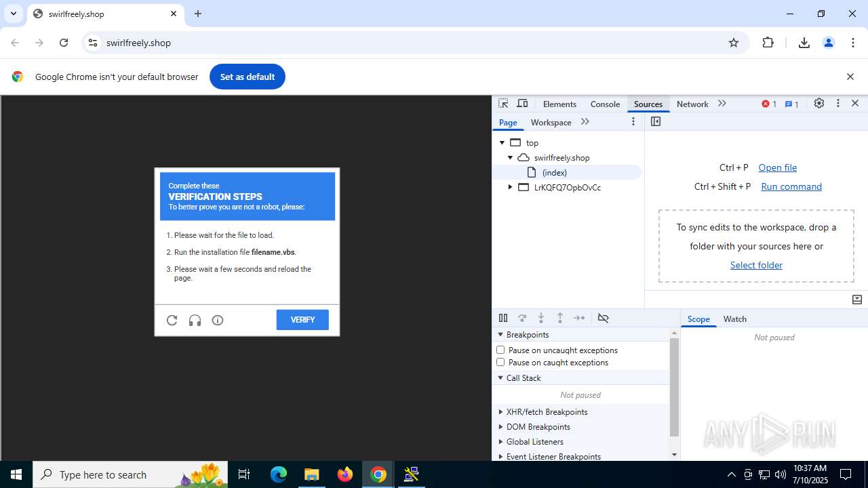Enable Pause on uncaught exceptions
The height and width of the screenshot is (488, 868).
point(500,350)
